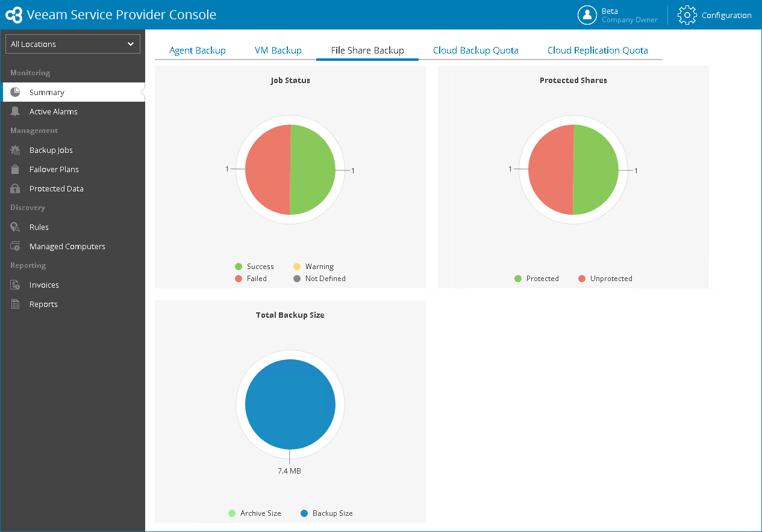Image resolution: width=762 pixels, height=532 pixels.
Task: Click the blue Total Backup Size pie
Action: [290, 404]
